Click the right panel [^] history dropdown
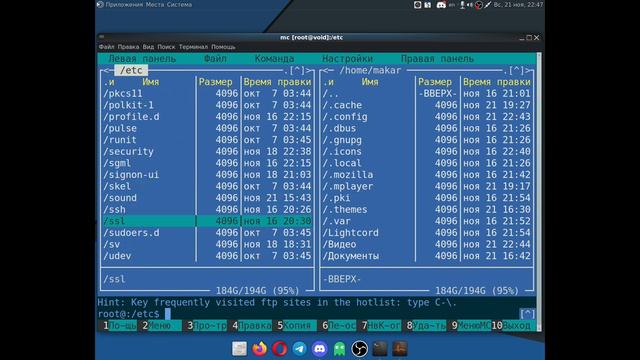This screenshot has width=640, height=360. point(516,70)
